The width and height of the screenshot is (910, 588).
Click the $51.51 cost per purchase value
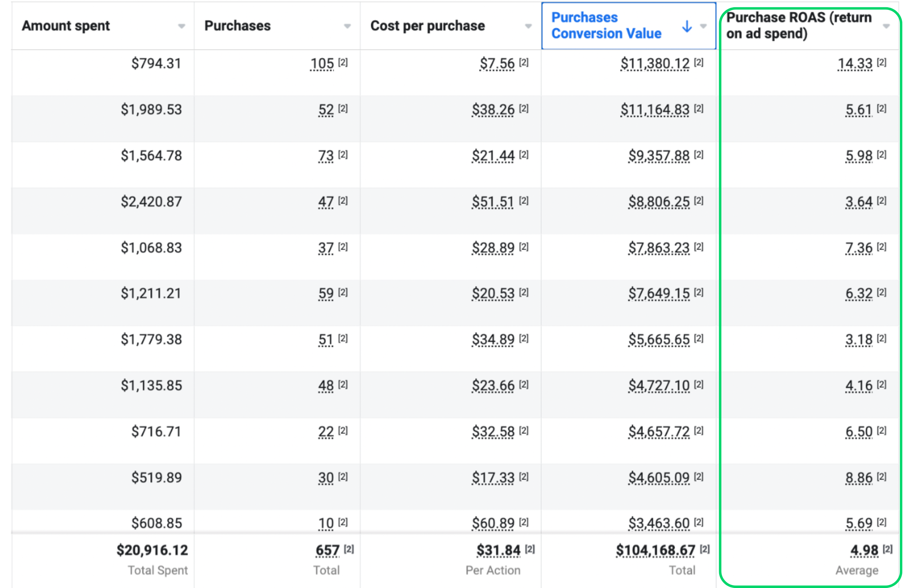coord(493,202)
